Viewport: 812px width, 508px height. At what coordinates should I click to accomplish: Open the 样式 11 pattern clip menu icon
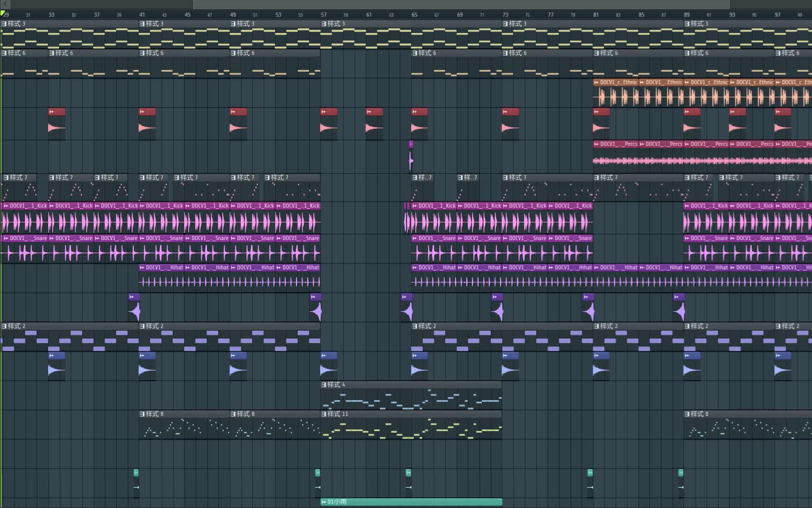coord(324,414)
